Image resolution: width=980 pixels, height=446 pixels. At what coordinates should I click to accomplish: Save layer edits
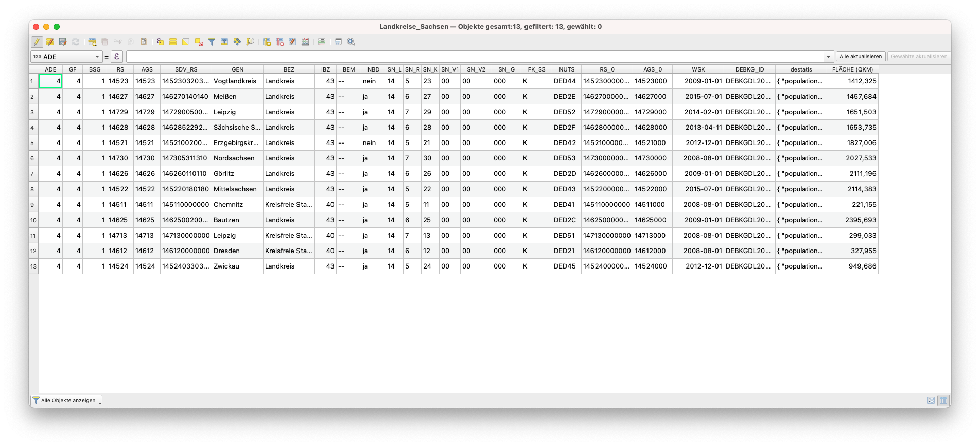[x=63, y=42]
